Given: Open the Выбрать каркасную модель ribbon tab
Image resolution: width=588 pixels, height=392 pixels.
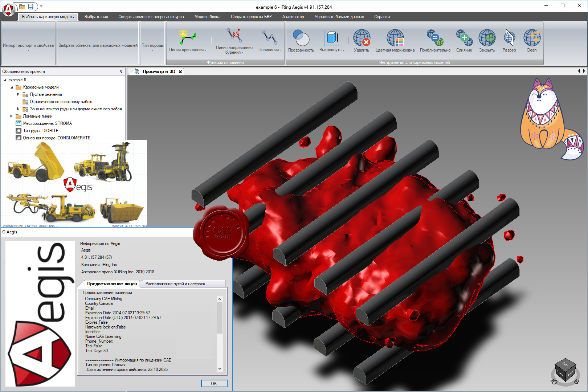Looking at the screenshot, I should (x=48, y=17).
